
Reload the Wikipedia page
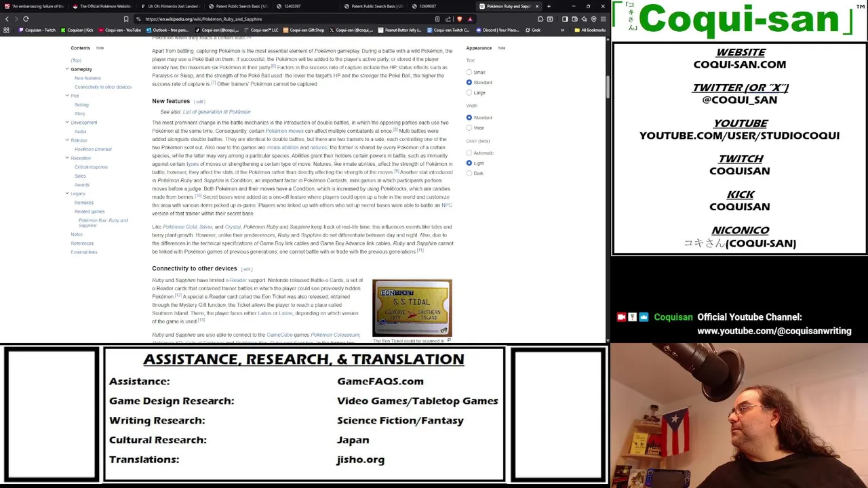coord(26,19)
